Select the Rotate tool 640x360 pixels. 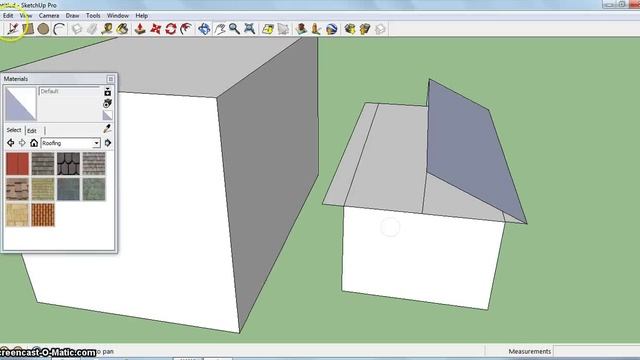point(171,29)
